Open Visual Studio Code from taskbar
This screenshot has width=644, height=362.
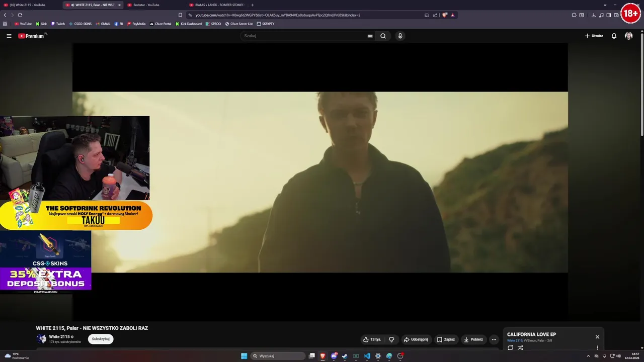point(367,356)
